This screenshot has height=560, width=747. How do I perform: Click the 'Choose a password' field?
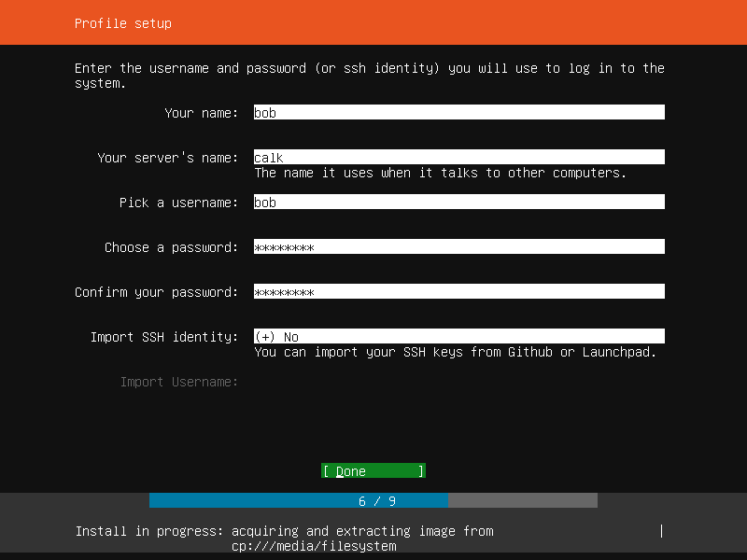pyautogui.click(x=458, y=246)
